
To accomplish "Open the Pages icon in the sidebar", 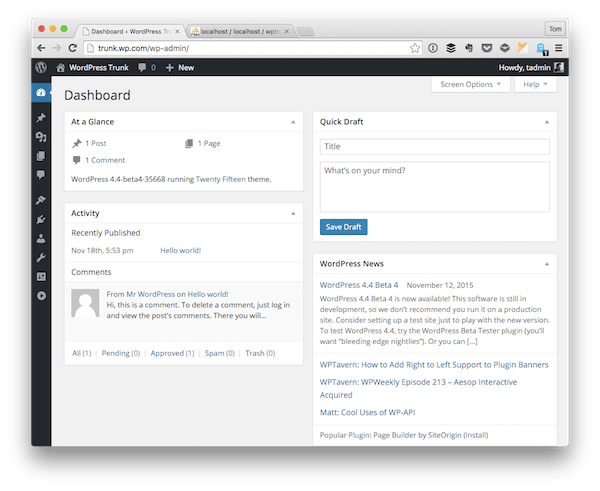I will pos(41,156).
